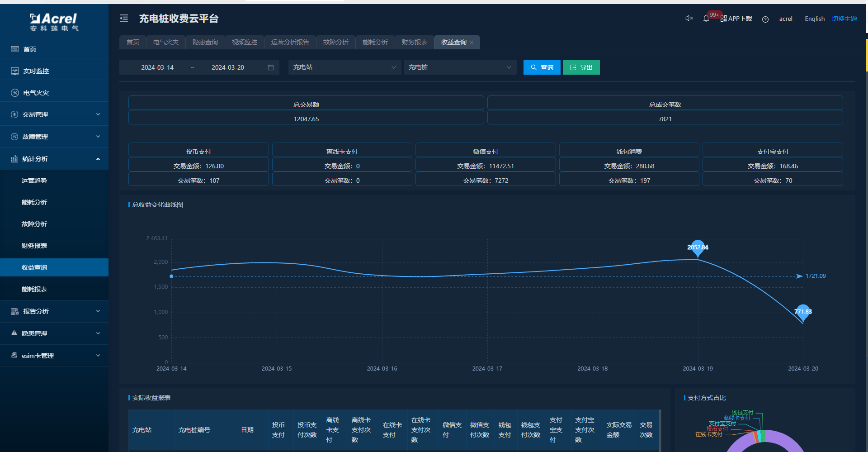Click the 导出 export button
The height and width of the screenshot is (452, 868).
tap(581, 67)
